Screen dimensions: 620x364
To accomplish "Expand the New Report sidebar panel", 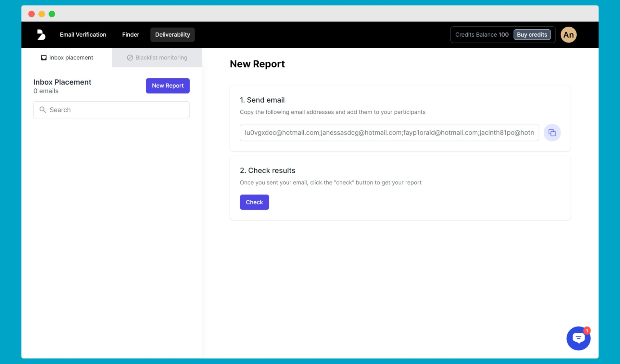I will 167,86.
